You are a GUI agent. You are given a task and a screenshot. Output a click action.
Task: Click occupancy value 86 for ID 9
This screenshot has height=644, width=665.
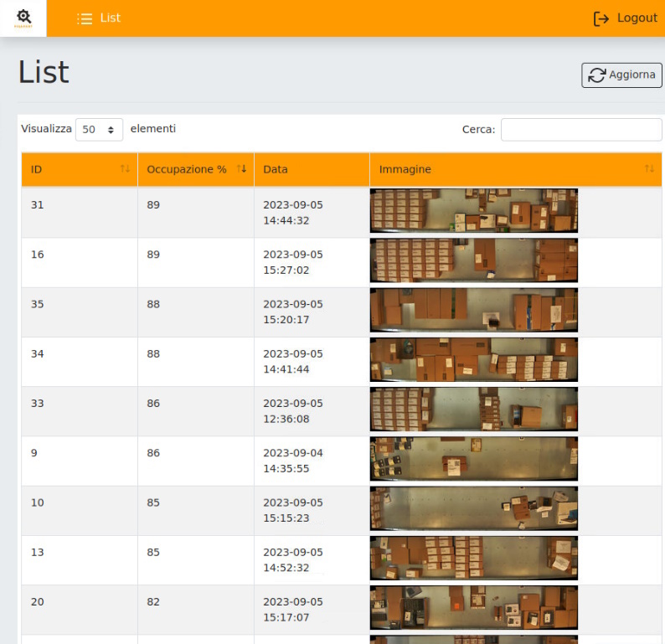pyautogui.click(x=153, y=453)
